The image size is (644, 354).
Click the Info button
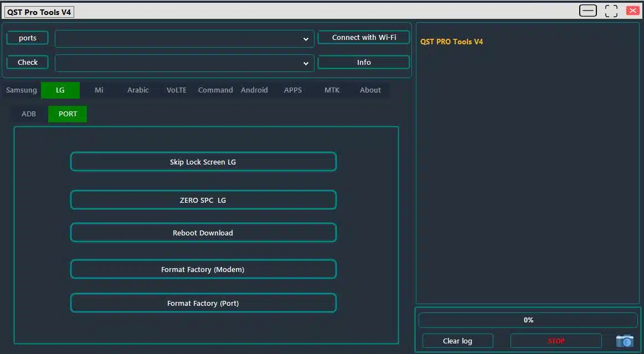click(364, 62)
